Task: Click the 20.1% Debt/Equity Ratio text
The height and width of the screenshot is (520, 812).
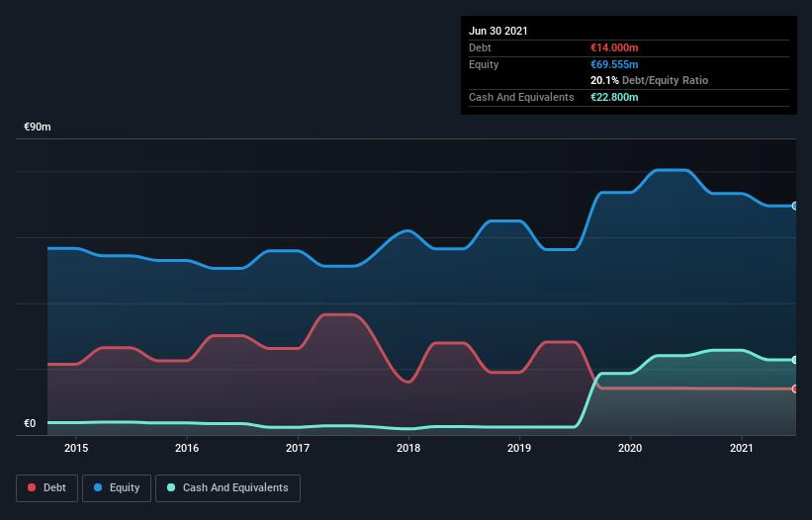Action: 650,80
